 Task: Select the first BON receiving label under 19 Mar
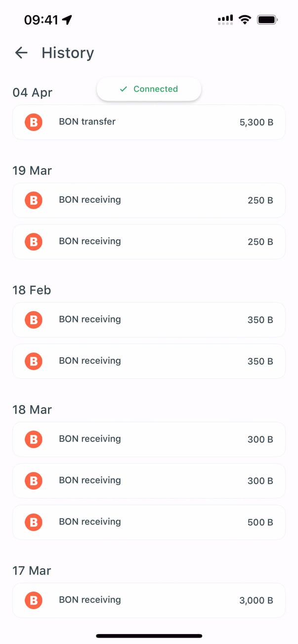(89, 200)
